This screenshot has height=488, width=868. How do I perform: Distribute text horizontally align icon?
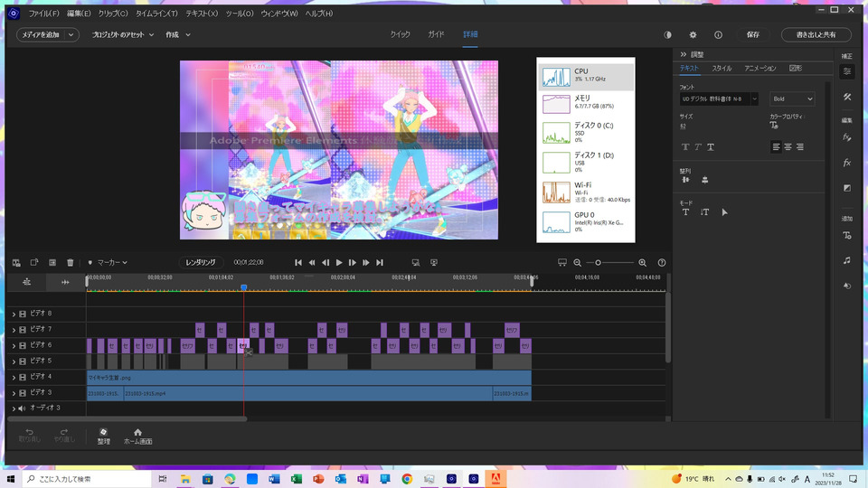[686, 180]
